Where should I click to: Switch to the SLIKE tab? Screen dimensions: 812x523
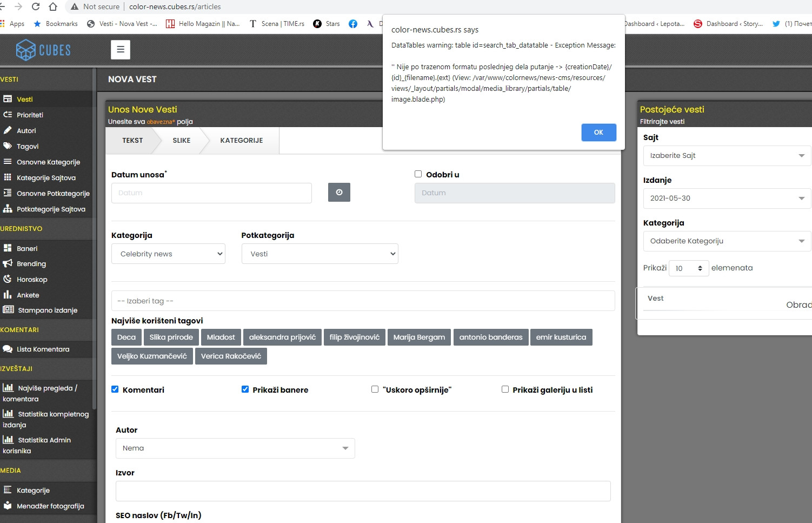click(x=181, y=141)
